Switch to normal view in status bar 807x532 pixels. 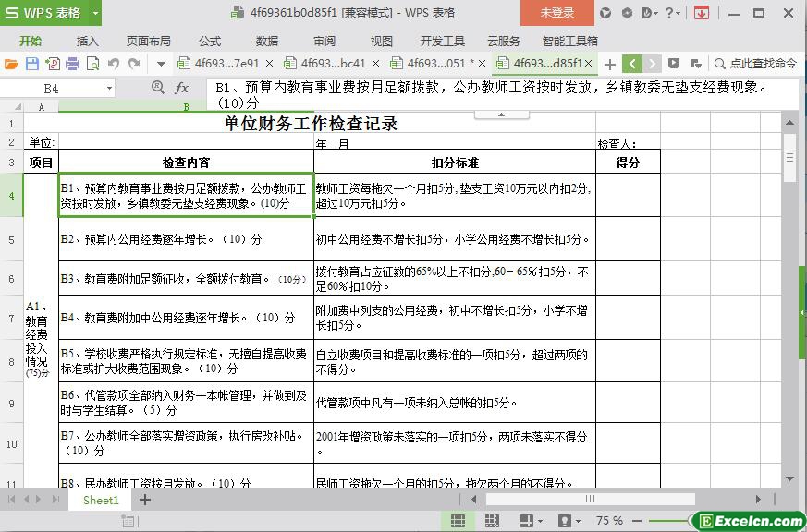click(458, 522)
